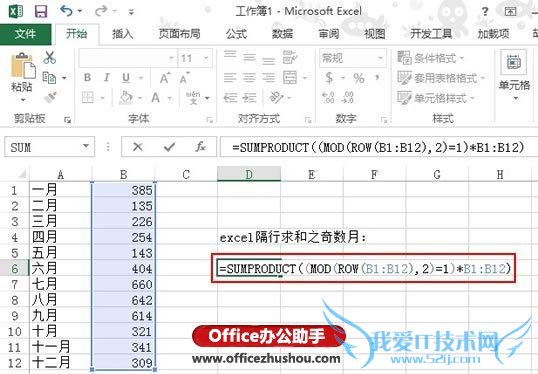Open 套用表格格式 table format menu

(441, 78)
